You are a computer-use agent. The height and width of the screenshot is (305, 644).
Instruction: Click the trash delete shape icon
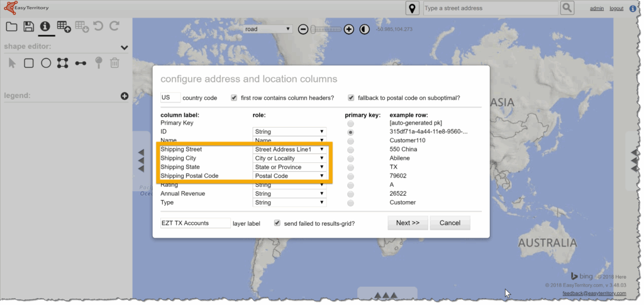[114, 63]
